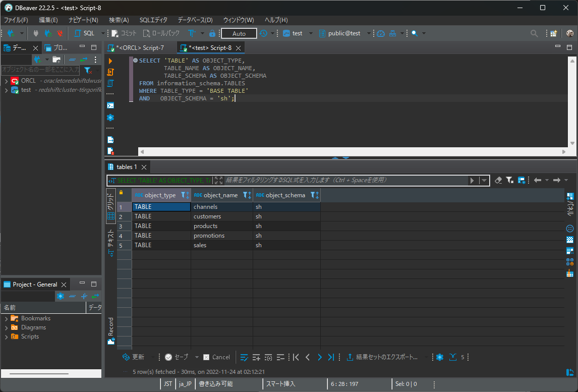Open the filter history dropdown arrow
The width and height of the screenshot is (578, 392).
pyautogui.click(x=484, y=180)
